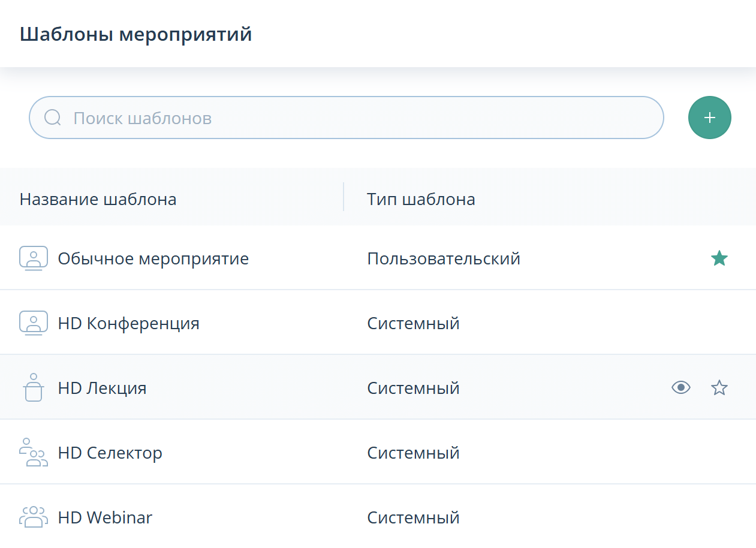Click the magnifier icon in the search field
756x548 pixels.
pos(52,118)
